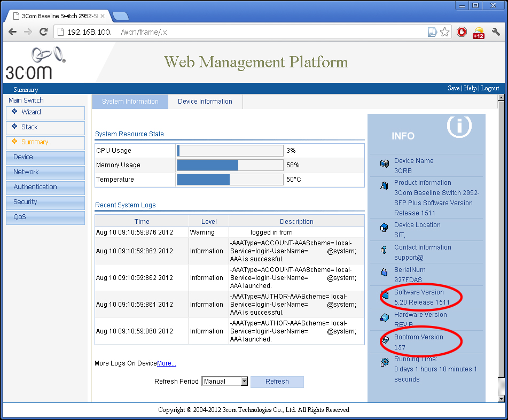Click the page scrollbar up arrow
This screenshot has height=420, width=508.
(501, 98)
